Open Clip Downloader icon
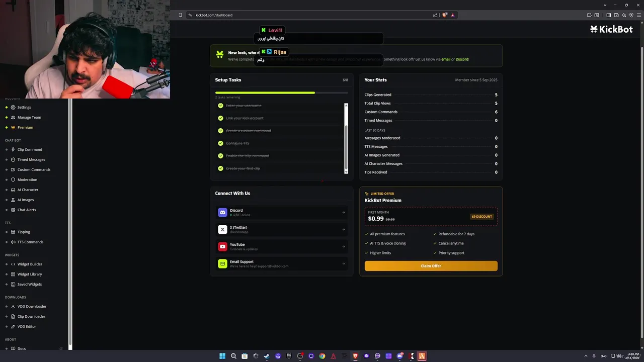Viewport: 644px width, 362px height. pos(13,316)
